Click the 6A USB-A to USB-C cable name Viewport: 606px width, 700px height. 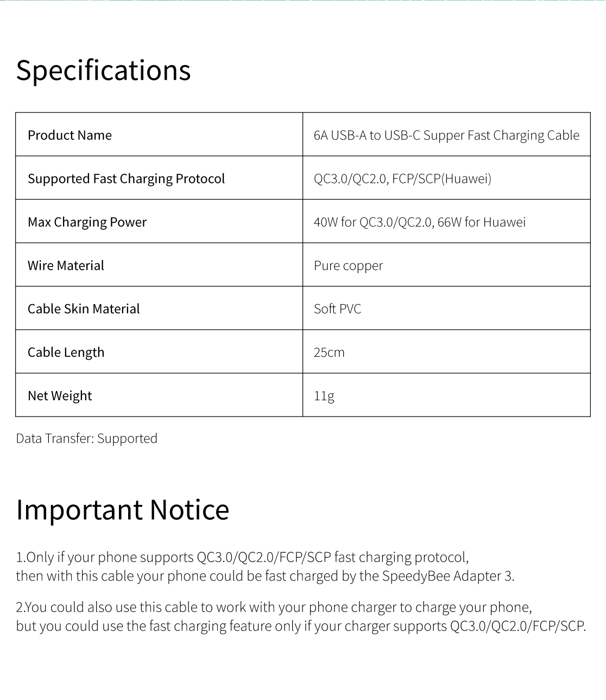(x=446, y=135)
